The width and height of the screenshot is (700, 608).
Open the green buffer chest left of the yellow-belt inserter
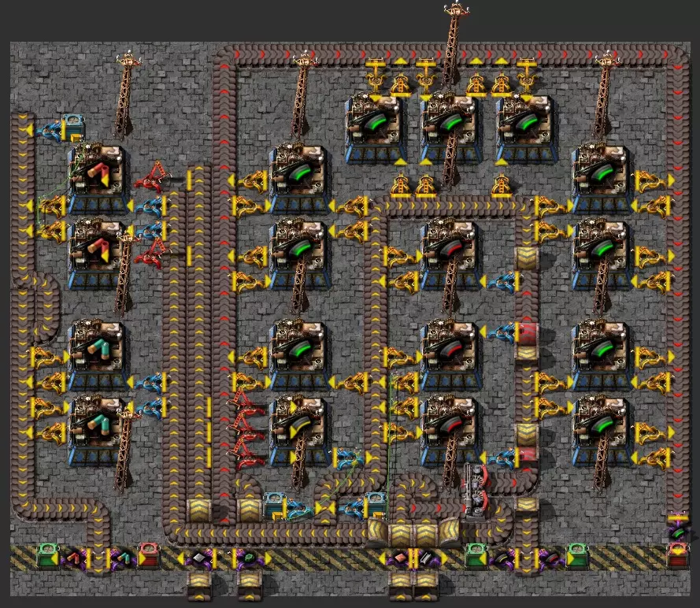pos(476,556)
